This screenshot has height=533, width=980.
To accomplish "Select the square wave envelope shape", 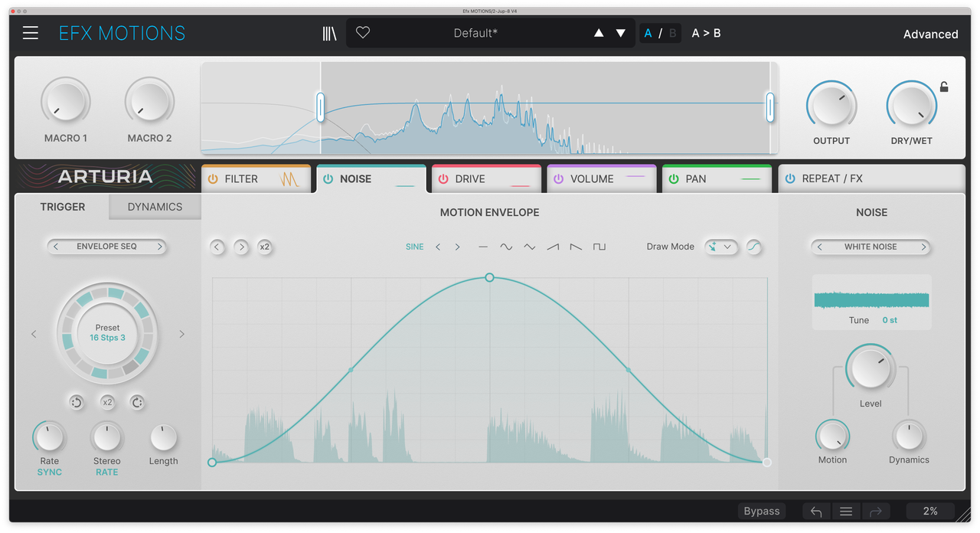I will click(599, 247).
